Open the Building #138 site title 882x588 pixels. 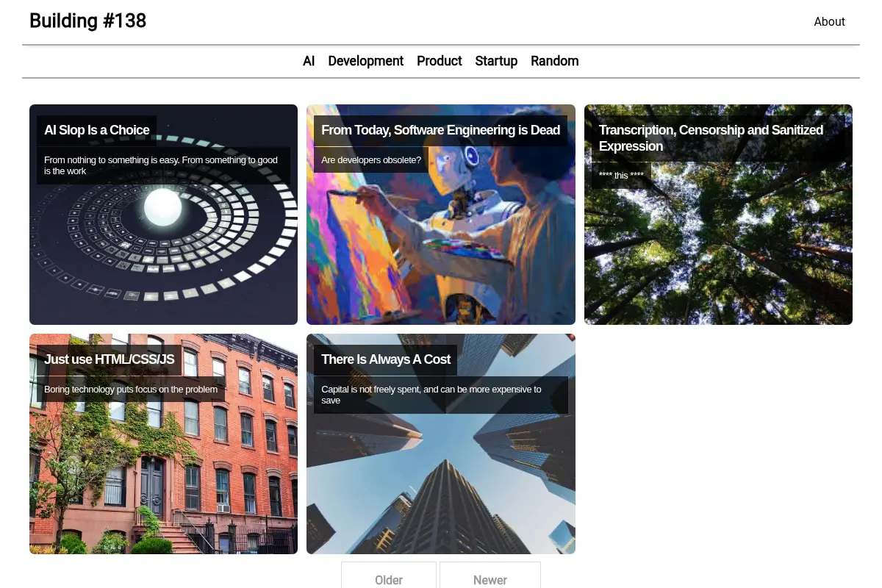(x=87, y=21)
